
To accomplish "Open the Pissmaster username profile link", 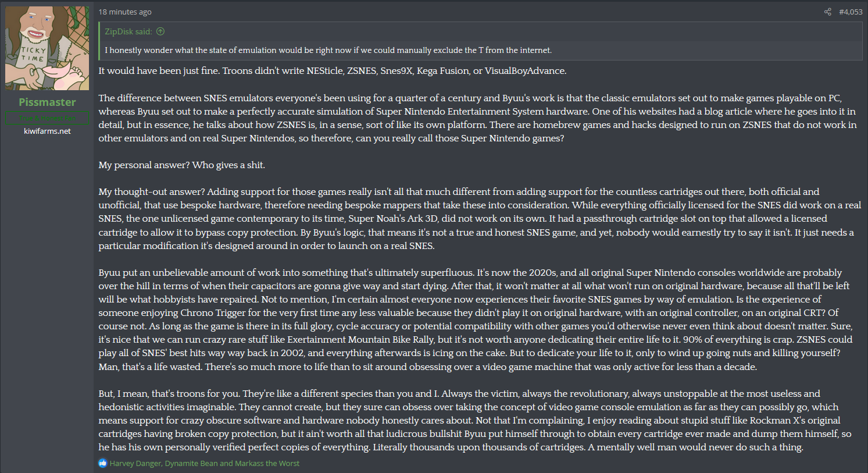I will click(47, 102).
